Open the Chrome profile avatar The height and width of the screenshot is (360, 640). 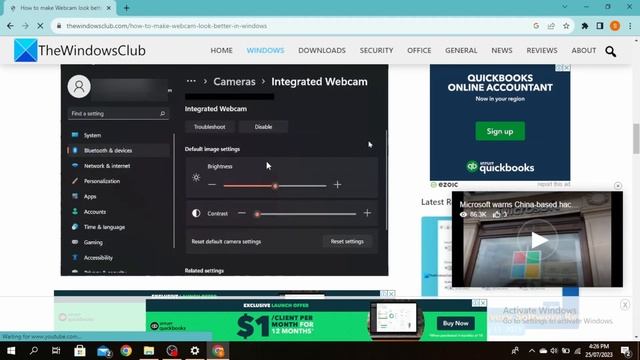click(x=615, y=26)
